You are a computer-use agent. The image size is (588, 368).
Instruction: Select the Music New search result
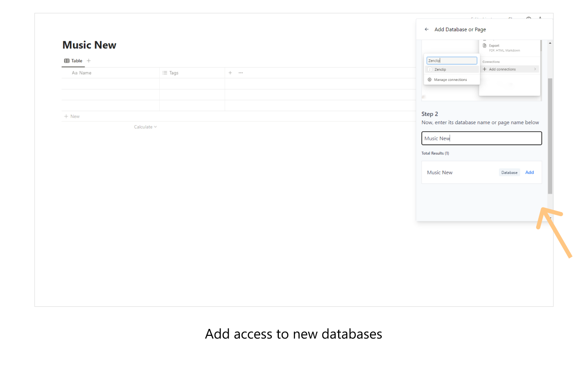[440, 172]
